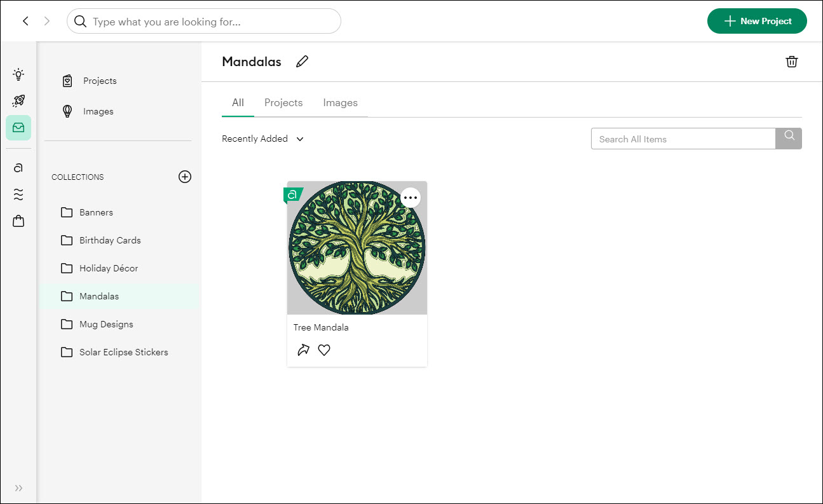Click the pencil icon to rename Mandalas
This screenshot has height=504, width=823.
coord(302,62)
